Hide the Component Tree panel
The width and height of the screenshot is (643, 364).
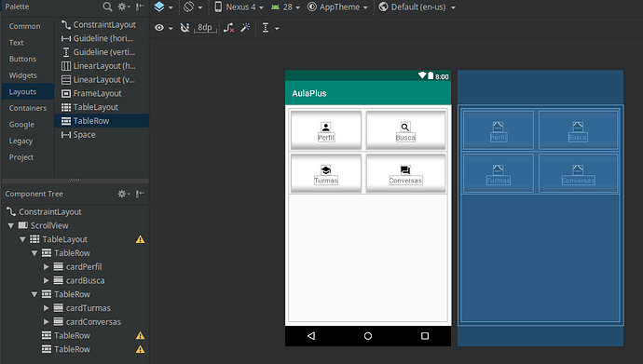tap(140, 194)
